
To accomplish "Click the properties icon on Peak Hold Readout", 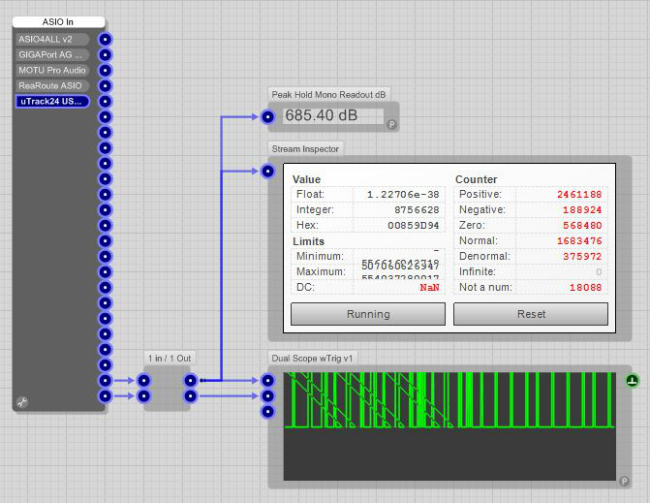I will click(391, 125).
